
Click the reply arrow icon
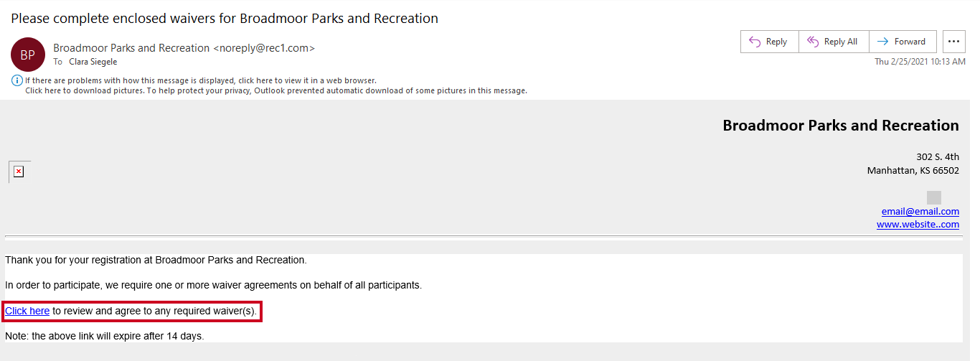755,42
